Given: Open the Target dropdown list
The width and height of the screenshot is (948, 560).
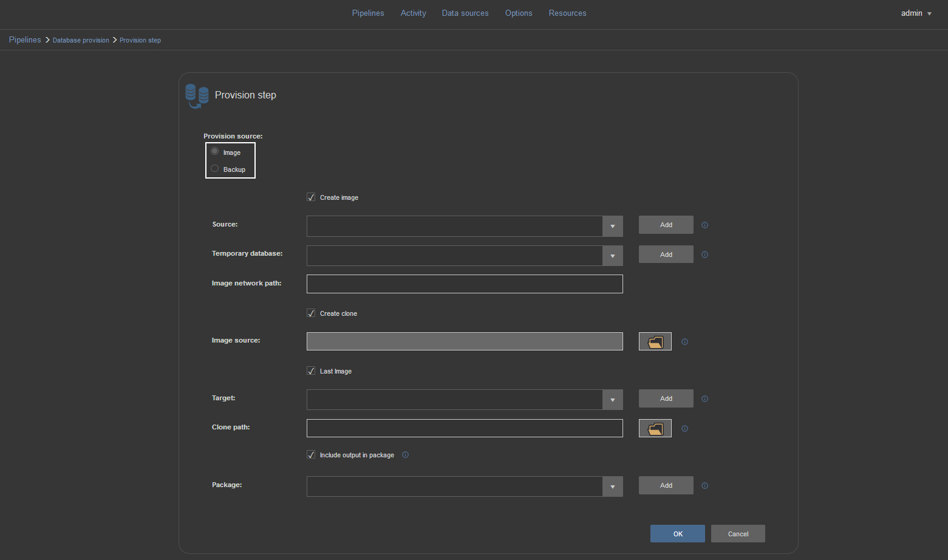Looking at the screenshot, I should point(612,400).
